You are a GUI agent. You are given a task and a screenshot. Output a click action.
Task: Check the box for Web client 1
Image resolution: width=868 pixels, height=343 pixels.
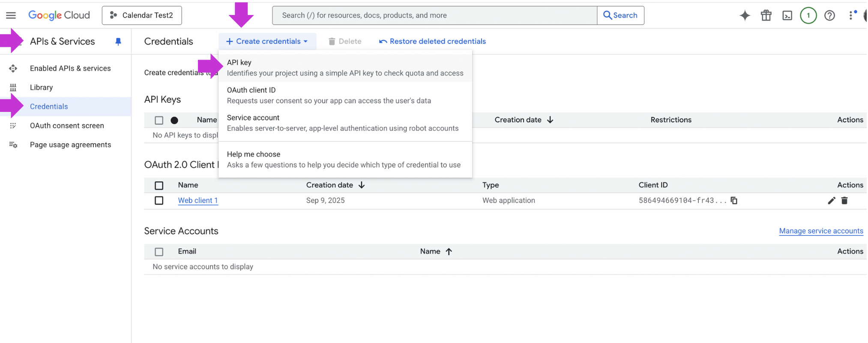tap(159, 201)
